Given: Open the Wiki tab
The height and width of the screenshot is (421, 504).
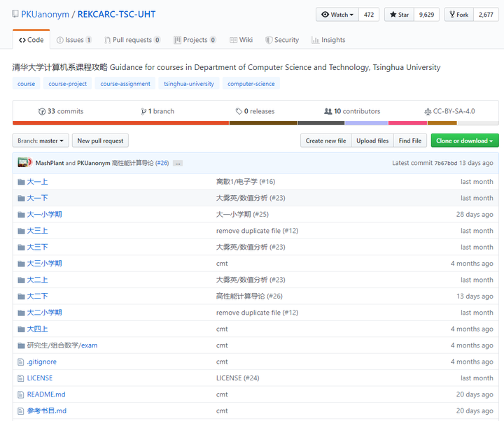Looking at the screenshot, I should [241, 40].
